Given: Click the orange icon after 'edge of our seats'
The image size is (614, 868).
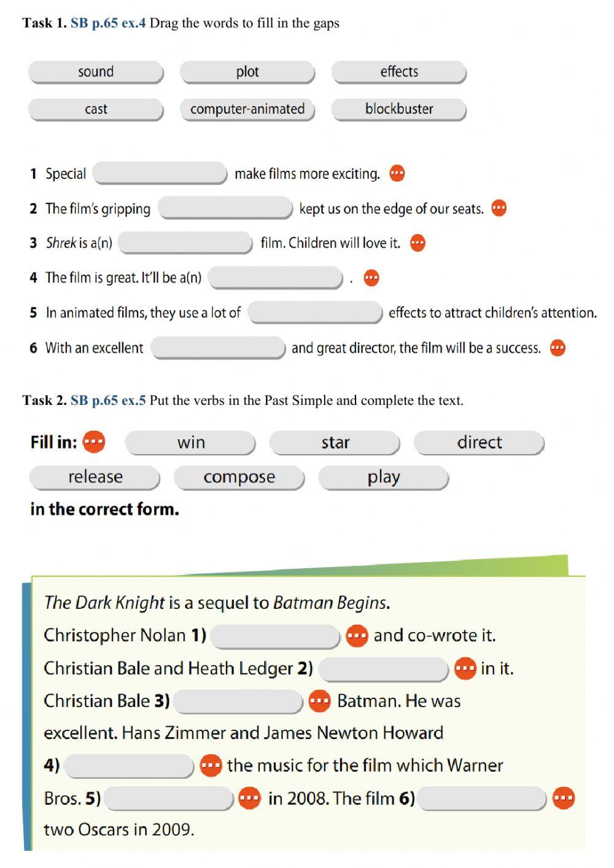Looking at the screenshot, I should click(x=499, y=208).
